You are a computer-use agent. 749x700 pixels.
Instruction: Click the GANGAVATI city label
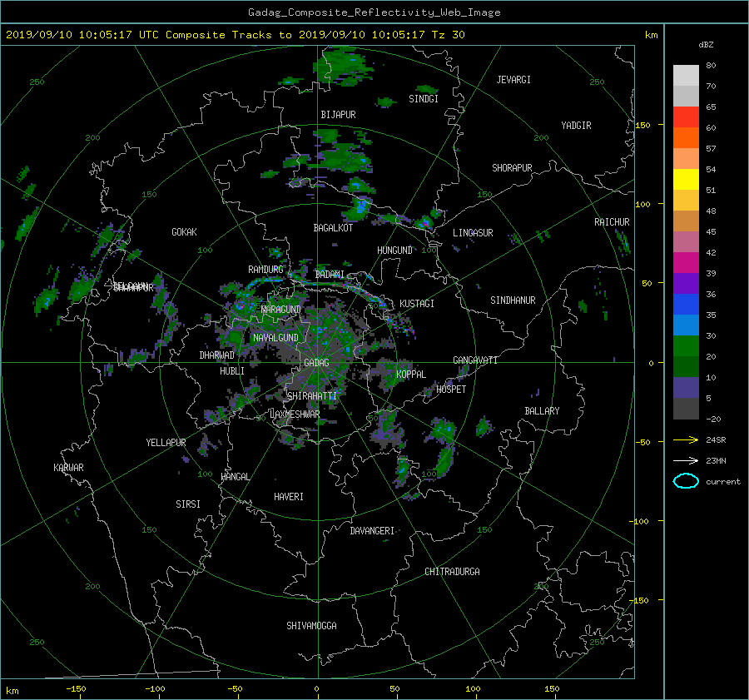pyautogui.click(x=475, y=360)
